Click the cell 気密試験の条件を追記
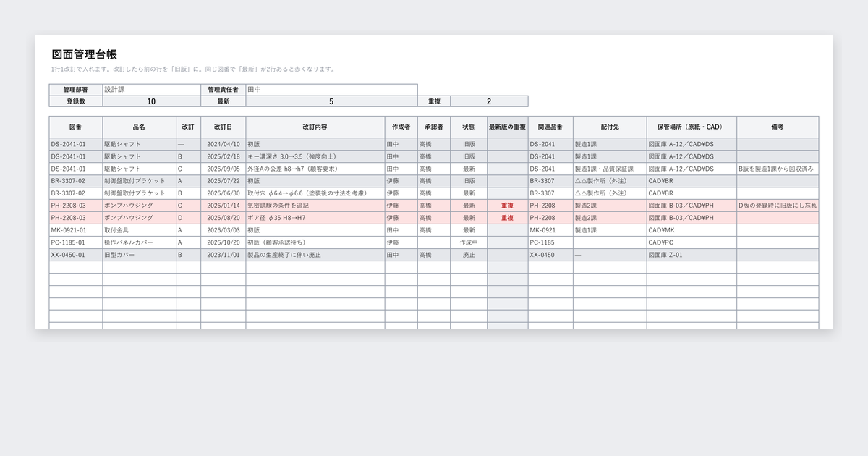Viewport: 868px width, 456px height. tap(315, 206)
